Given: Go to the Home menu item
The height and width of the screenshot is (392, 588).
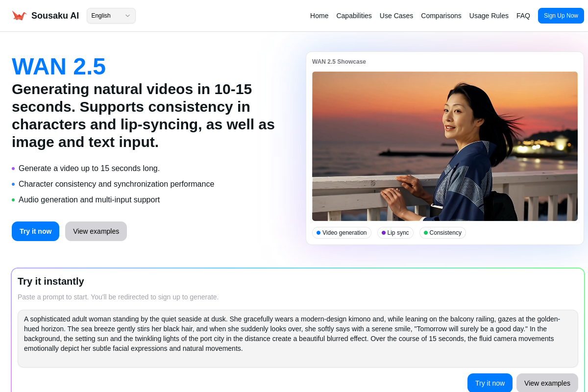Looking at the screenshot, I should [x=319, y=16].
